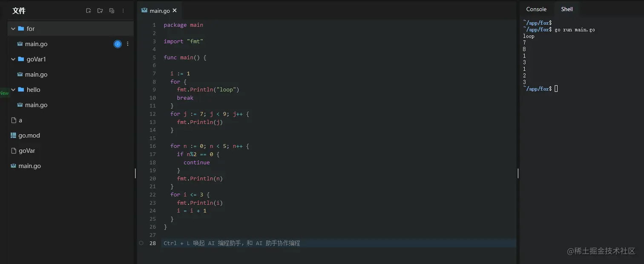Open the root-level main.go file

71,166
